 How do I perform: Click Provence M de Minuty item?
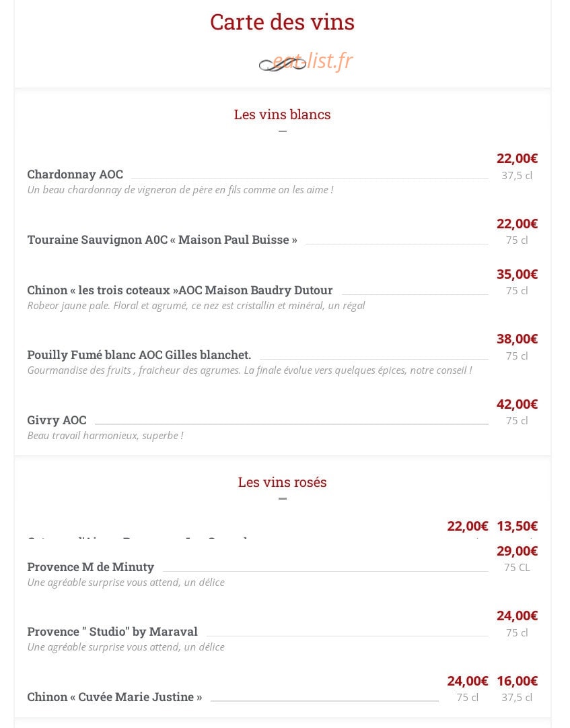pyautogui.click(x=90, y=567)
